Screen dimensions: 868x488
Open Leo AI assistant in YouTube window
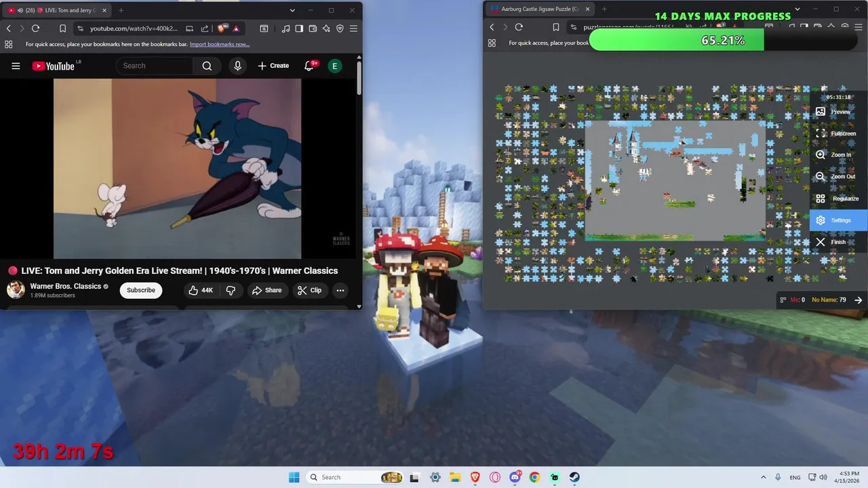[x=326, y=28]
